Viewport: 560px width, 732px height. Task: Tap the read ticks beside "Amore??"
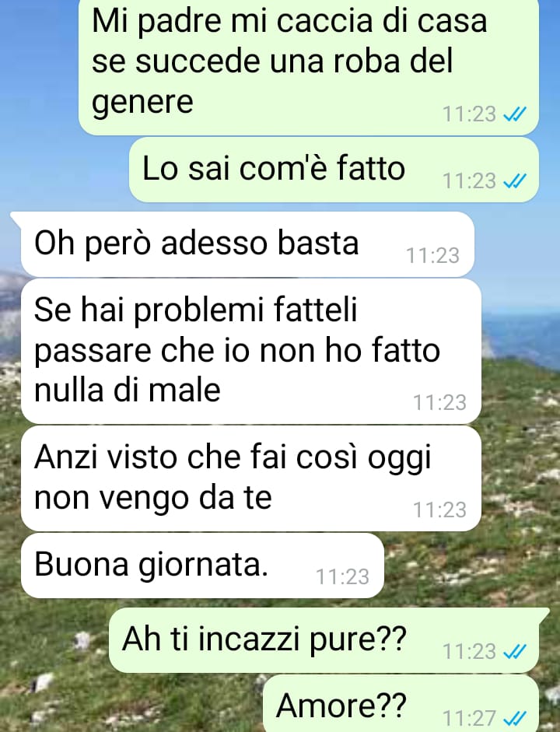[x=515, y=717]
